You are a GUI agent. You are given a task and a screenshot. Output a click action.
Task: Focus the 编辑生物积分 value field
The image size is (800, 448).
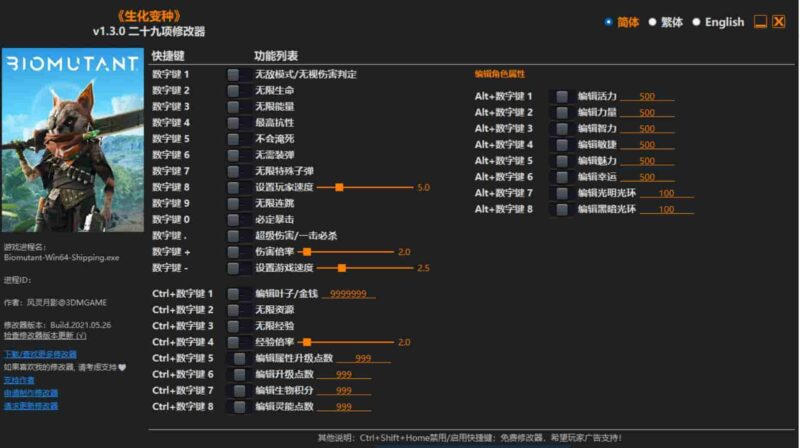tap(344, 391)
